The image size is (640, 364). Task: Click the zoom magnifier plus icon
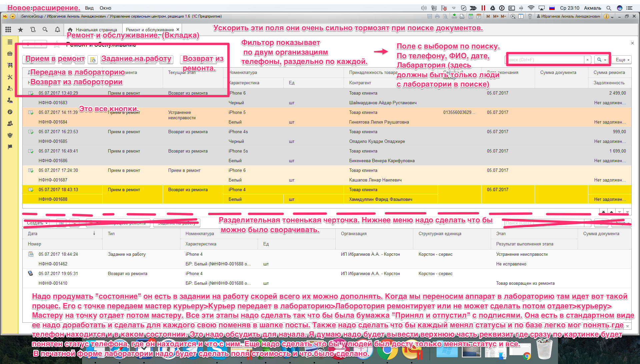click(x=513, y=16)
